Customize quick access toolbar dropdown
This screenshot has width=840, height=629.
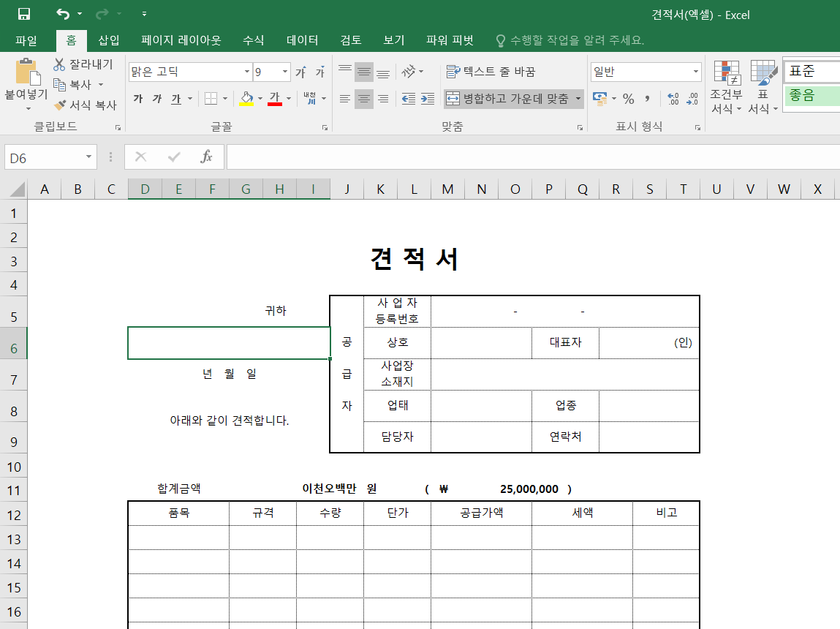coord(144,14)
